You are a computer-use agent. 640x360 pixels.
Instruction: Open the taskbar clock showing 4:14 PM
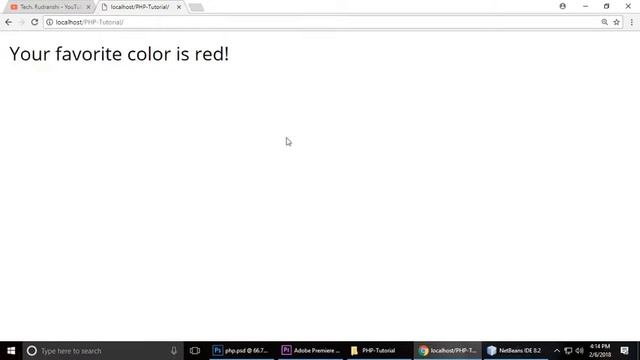[x=600, y=351]
